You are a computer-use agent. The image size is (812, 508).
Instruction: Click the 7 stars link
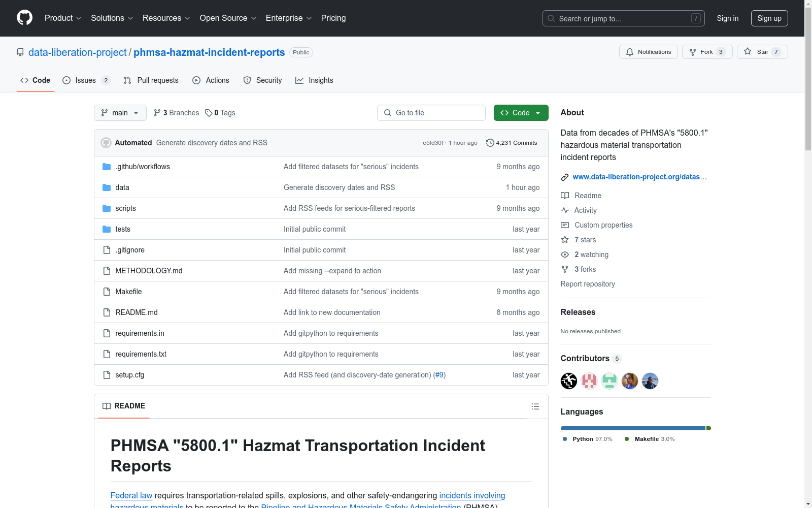click(579, 240)
